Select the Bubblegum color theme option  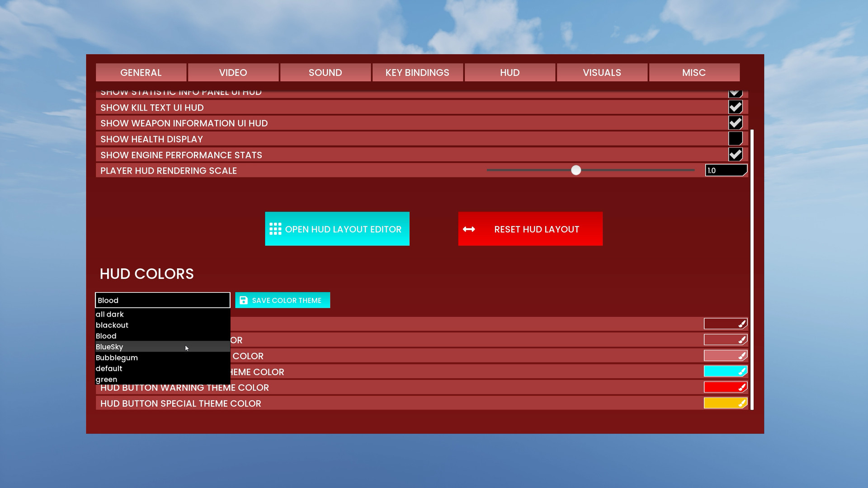[x=117, y=357]
